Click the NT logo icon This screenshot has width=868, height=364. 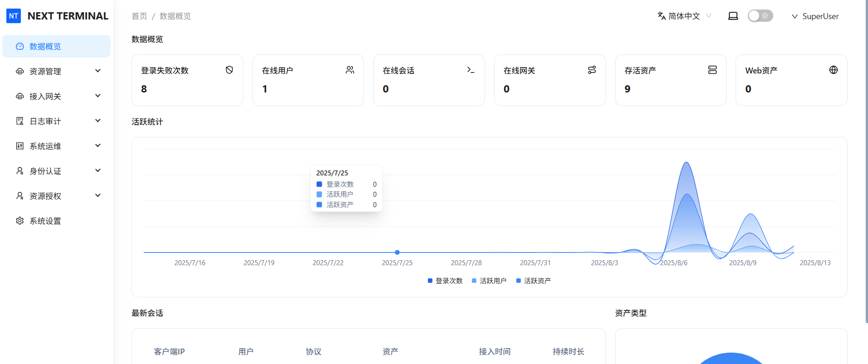(14, 16)
